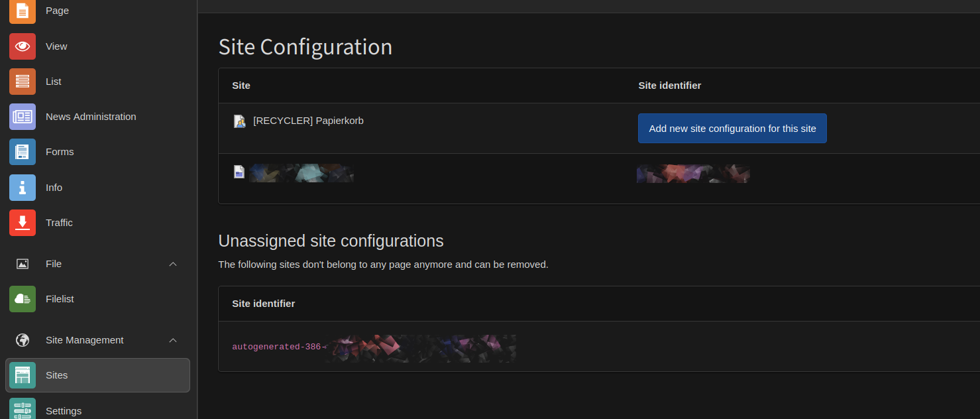Click the Traffic module download icon
980x419 pixels.
click(23, 223)
